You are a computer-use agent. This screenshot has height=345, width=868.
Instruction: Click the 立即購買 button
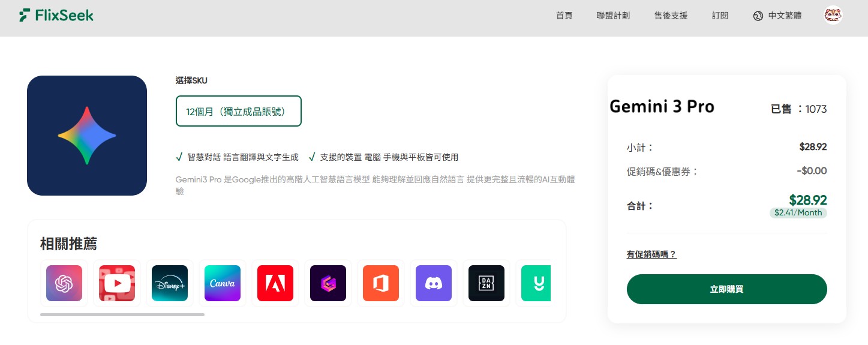(x=727, y=289)
